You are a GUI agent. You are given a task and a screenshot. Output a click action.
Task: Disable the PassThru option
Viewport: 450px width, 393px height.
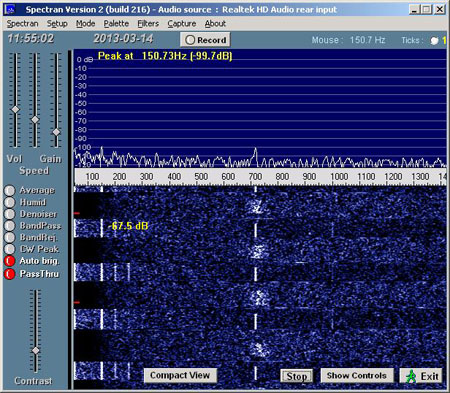point(10,274)
